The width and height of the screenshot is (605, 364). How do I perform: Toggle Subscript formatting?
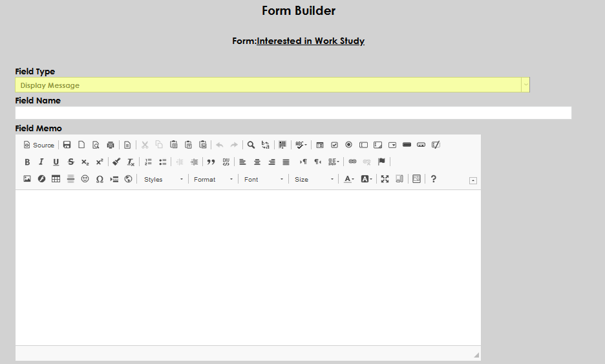pos(85,162)
